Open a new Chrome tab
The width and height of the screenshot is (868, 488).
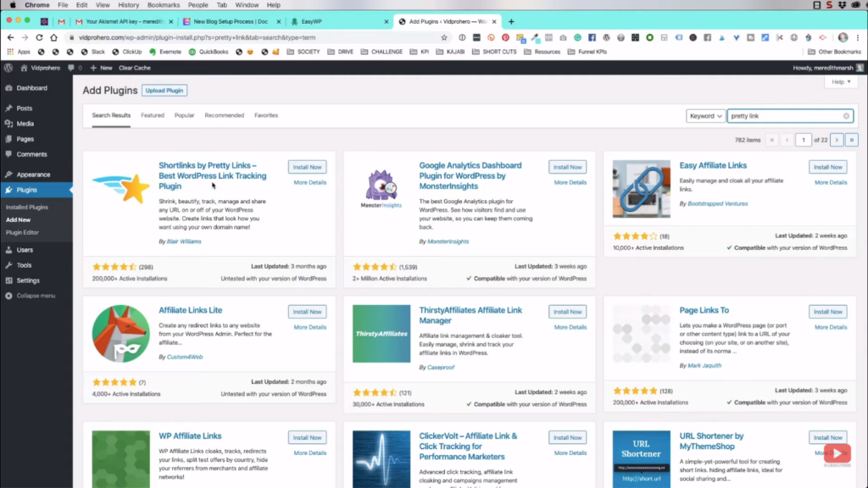(x=511, y=21)
